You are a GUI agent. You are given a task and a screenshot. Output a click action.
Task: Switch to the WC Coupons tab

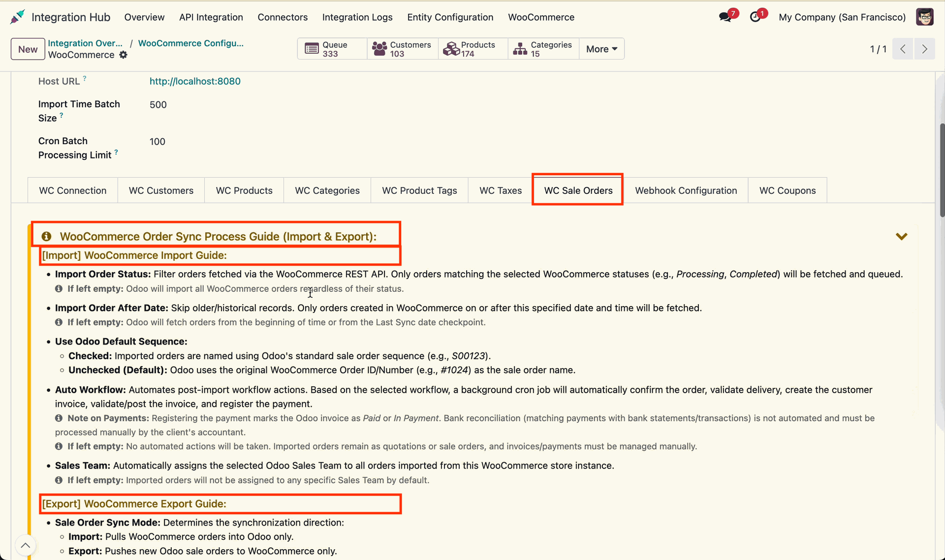pos(787,190)
